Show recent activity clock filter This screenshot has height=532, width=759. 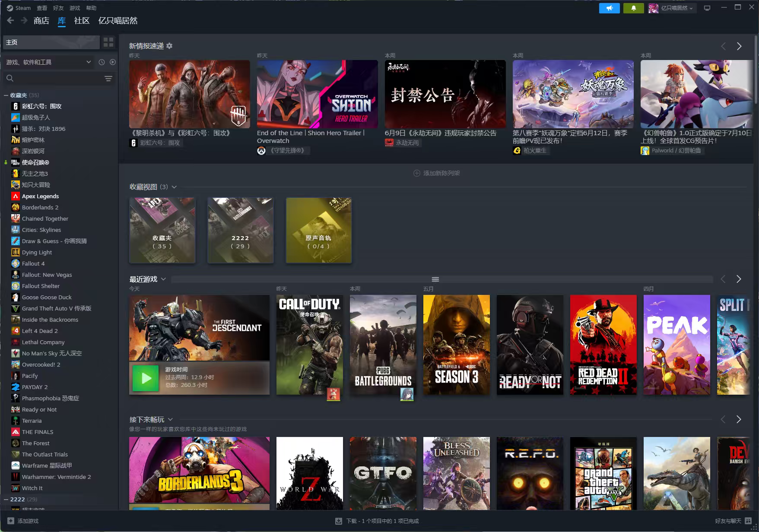click(x=102, y=62)
